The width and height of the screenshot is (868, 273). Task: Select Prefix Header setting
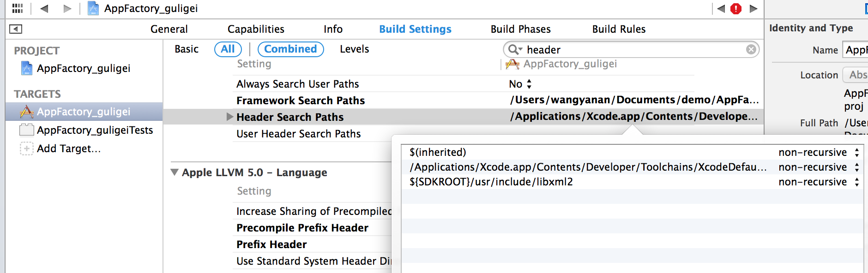[x=271, y=244]
